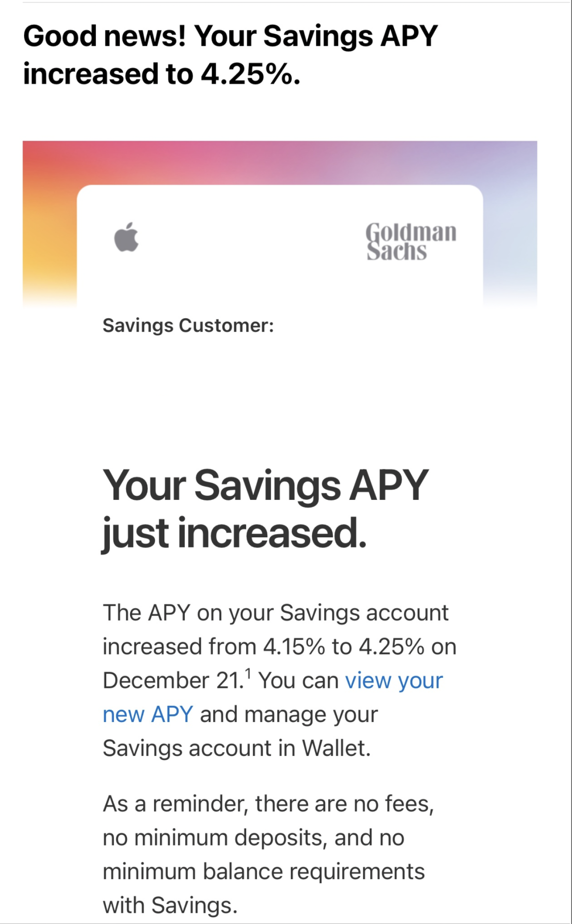The height and width of the screenshot is (924, 572).
Task: Click the "minimum balance requirements" text
Action: 264,872
